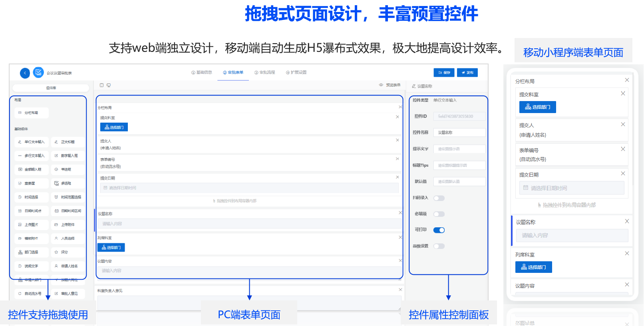The height and width of the screenshot is (326, 644).
Task: Turn on the 必填项 switch
Action: (439, 214)
